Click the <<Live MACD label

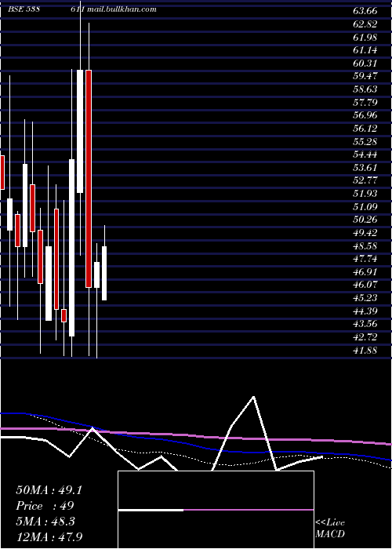coord(330,528)
